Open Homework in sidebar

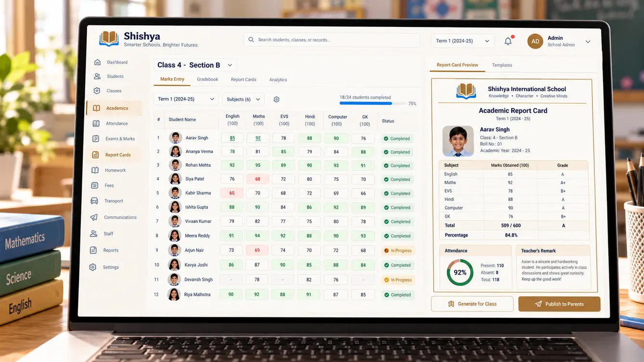click(116, 170)
